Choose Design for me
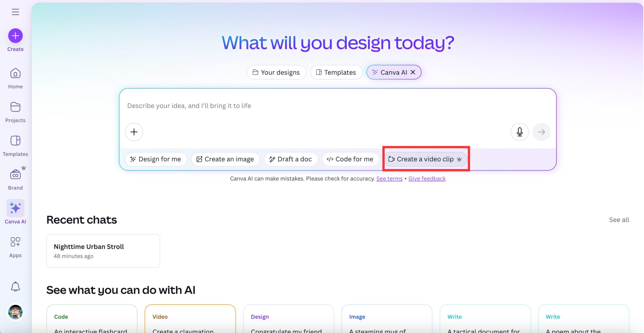This screenshot has width=644, height=333. (156, 159)
